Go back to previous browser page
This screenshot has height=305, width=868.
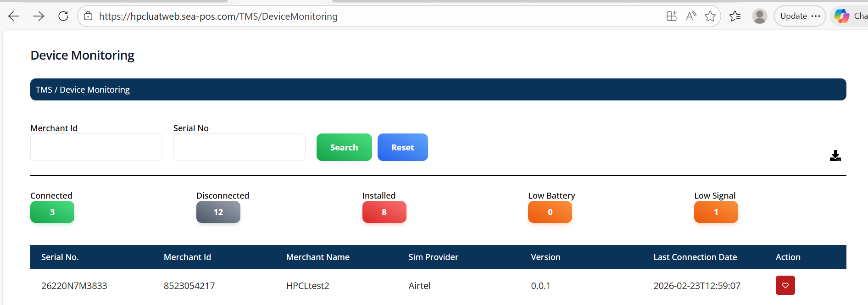coord(14,17)
